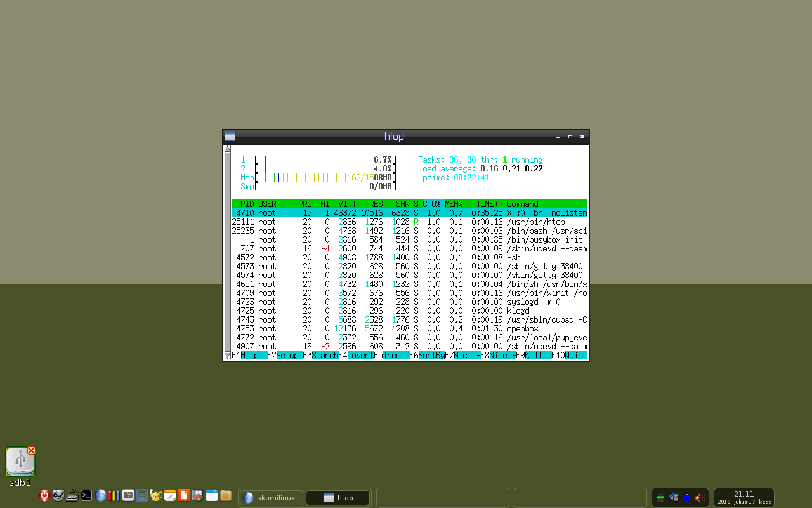Select the /usr/bin/xinit process row
812x508 pixels.
[410, 293]
